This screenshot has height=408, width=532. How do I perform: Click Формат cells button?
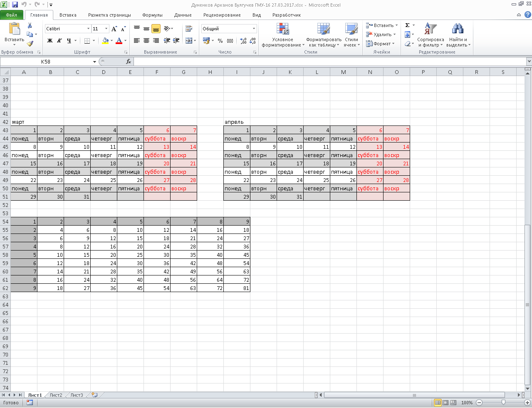(380, 44)
